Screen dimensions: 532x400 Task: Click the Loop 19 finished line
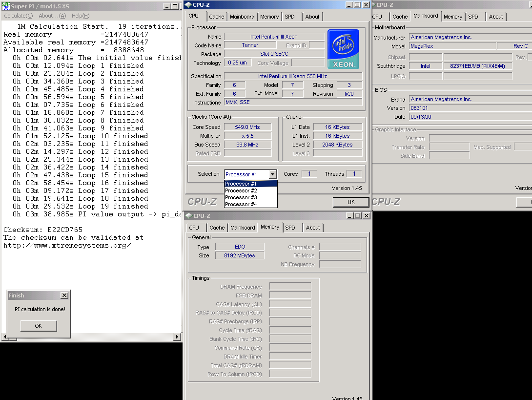click(80, 207)
